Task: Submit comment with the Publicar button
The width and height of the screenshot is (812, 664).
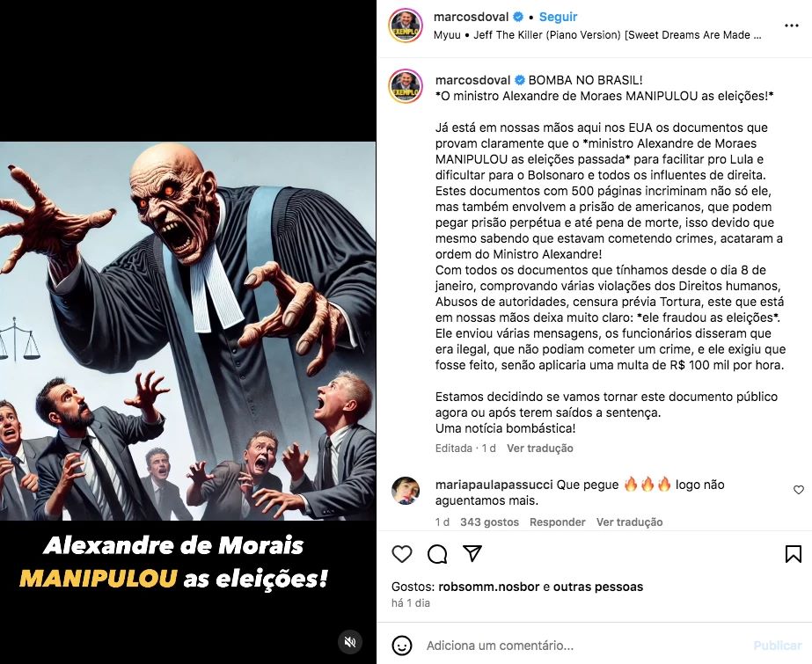Action: click(x=778, y=646)
